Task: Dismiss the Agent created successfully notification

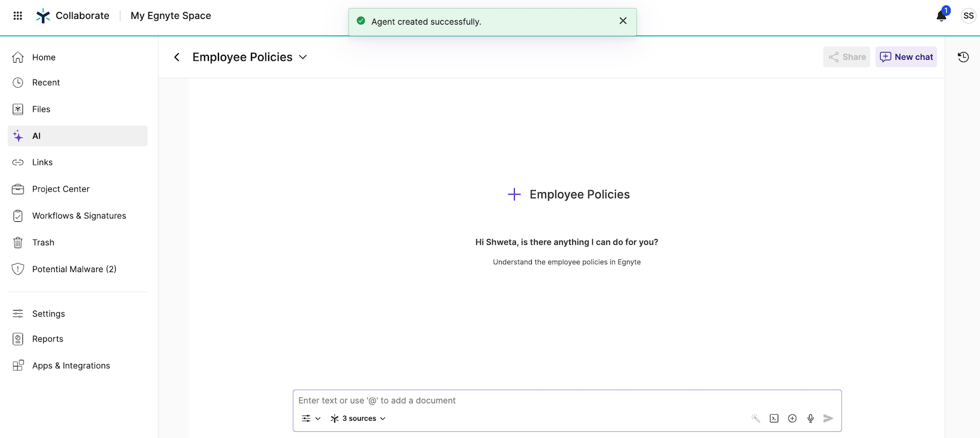Action: pos(623,21)
